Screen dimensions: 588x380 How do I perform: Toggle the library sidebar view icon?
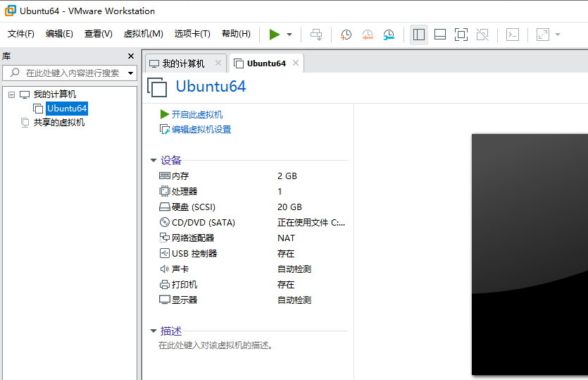click(419, 35)
